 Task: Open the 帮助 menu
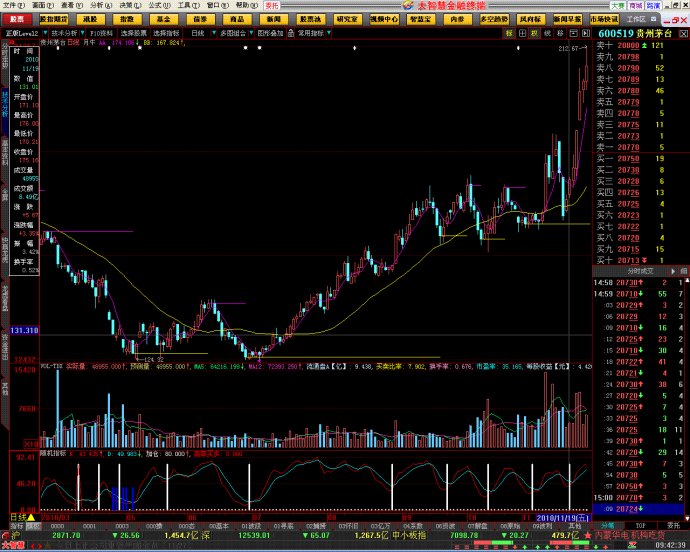(x=246, y=5)
